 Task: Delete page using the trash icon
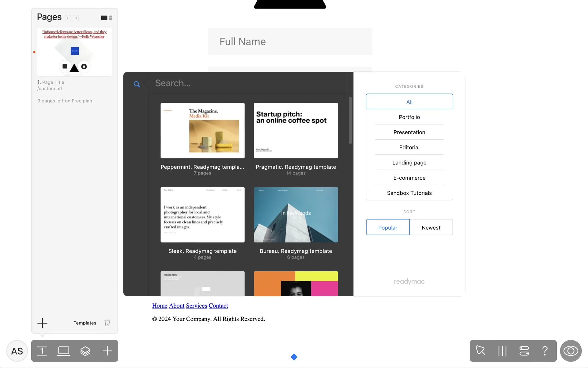point(107,323)
